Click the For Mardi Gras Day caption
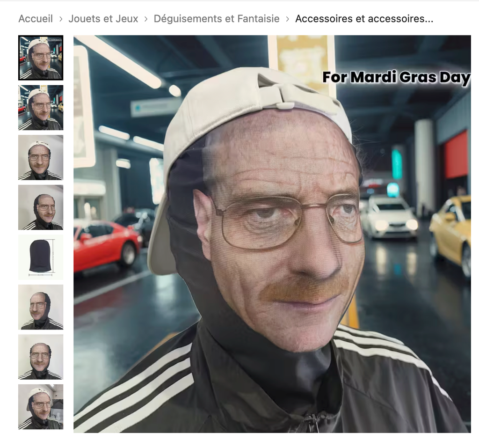The image size is (479, 448). click(396, 77)
